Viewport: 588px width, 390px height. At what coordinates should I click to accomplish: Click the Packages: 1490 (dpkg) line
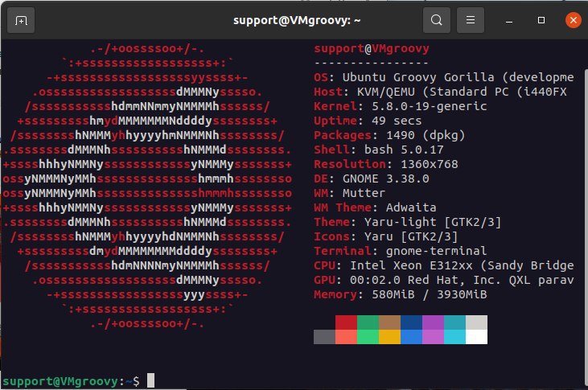pos(389,135)
